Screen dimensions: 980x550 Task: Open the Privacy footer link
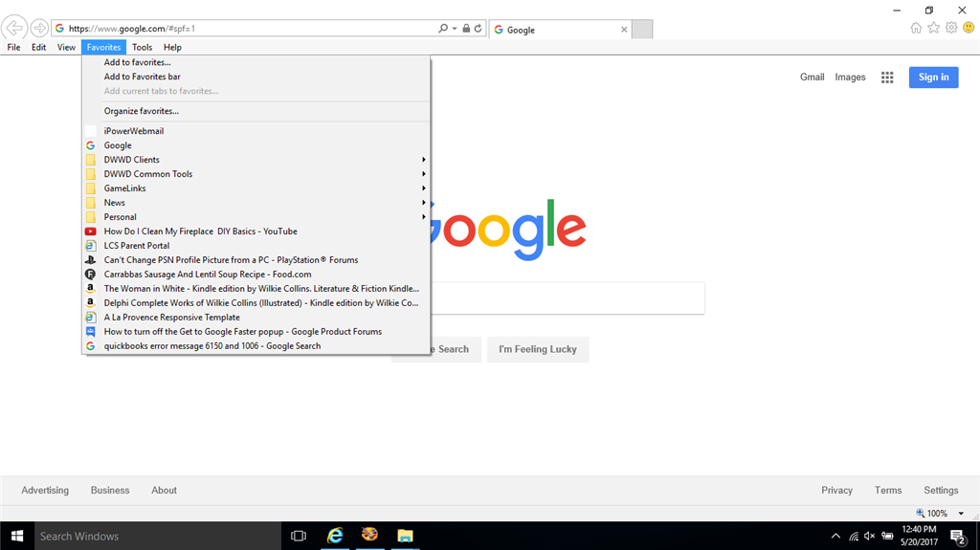click(836, 490)
